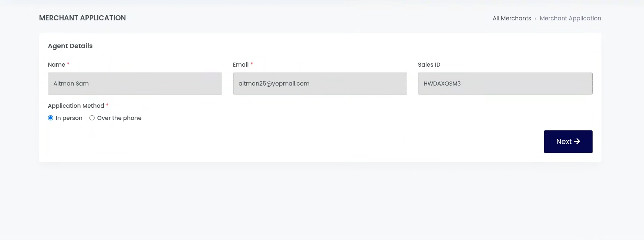Click the Email field label
The width and height of the screenshot is (644, 240).
(x=240, y=64)
